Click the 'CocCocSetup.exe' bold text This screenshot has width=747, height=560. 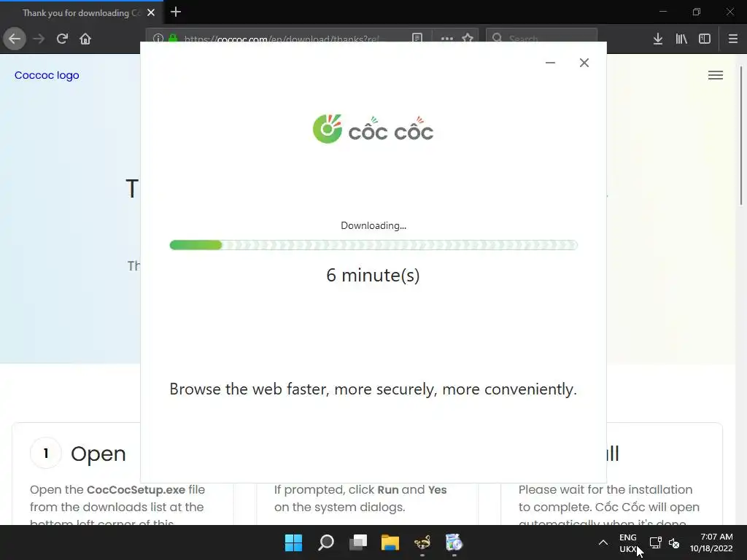[136, 489]
